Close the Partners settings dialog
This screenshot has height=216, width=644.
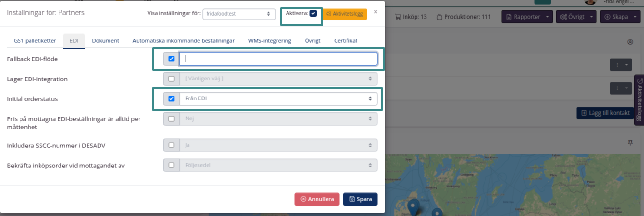pos(376,12)
